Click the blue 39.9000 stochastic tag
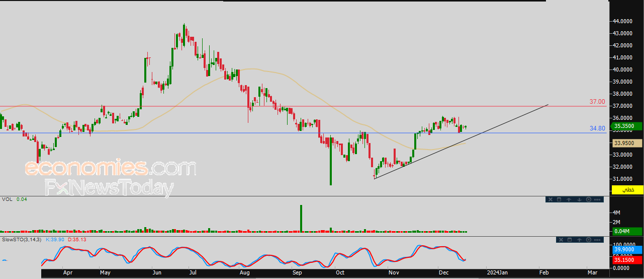Image resolution: width=644 pixels, height=279 pixels. click(627, 249)
